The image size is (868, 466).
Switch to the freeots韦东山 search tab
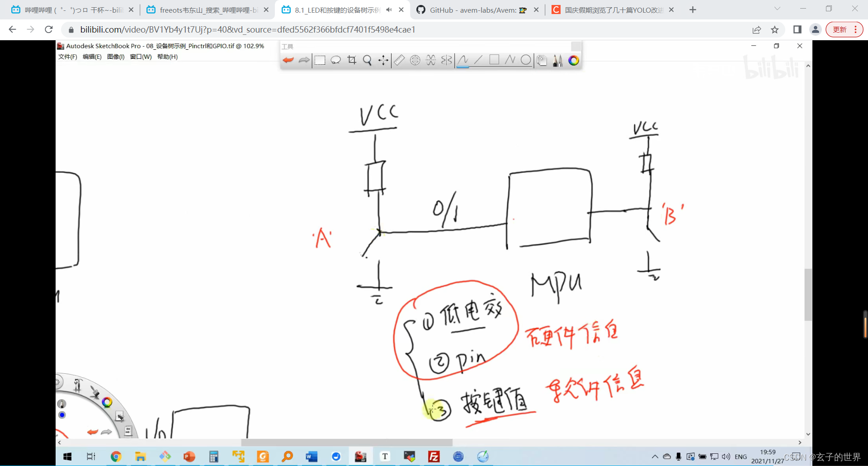(x=208, y=10)
